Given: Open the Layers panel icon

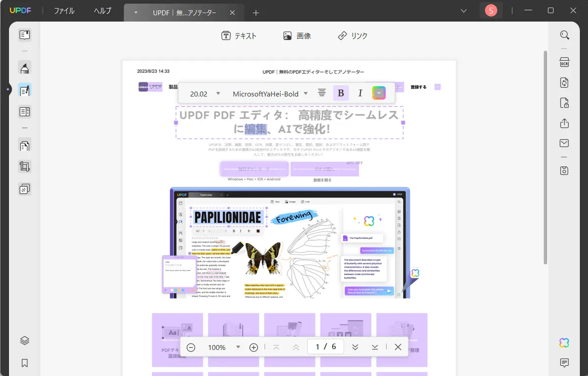Looking at the screenshot, I should [24, 341].
